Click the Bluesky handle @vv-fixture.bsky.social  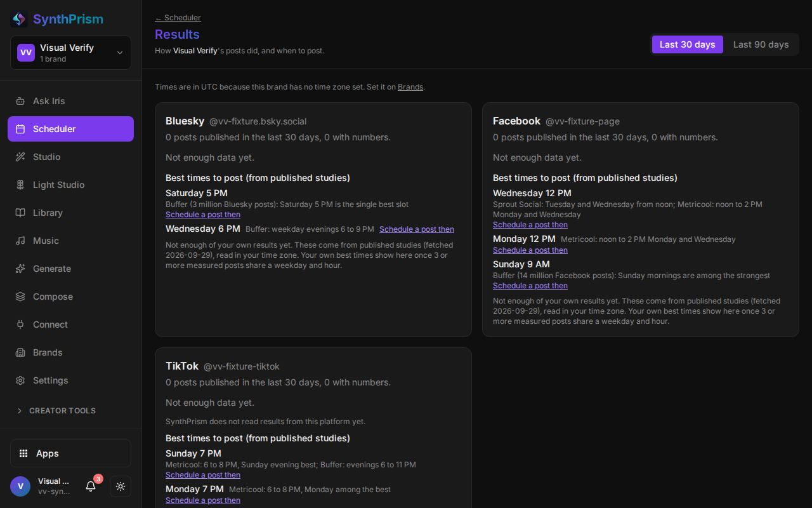(x=258, y=121)
